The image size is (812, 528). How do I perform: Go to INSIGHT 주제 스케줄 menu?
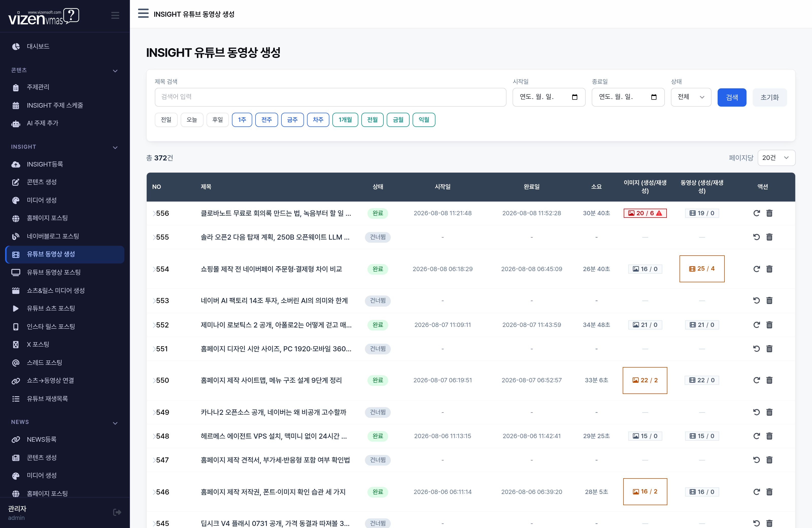tap(65, 105)
